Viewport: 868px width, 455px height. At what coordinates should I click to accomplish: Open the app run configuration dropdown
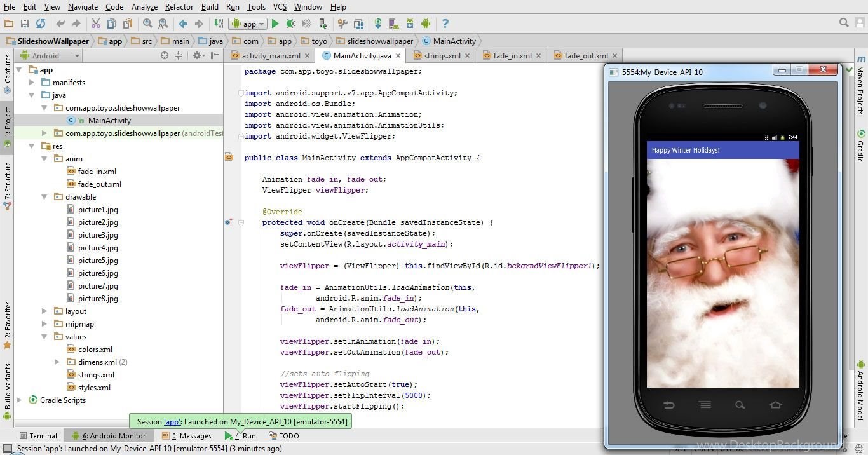248,24
